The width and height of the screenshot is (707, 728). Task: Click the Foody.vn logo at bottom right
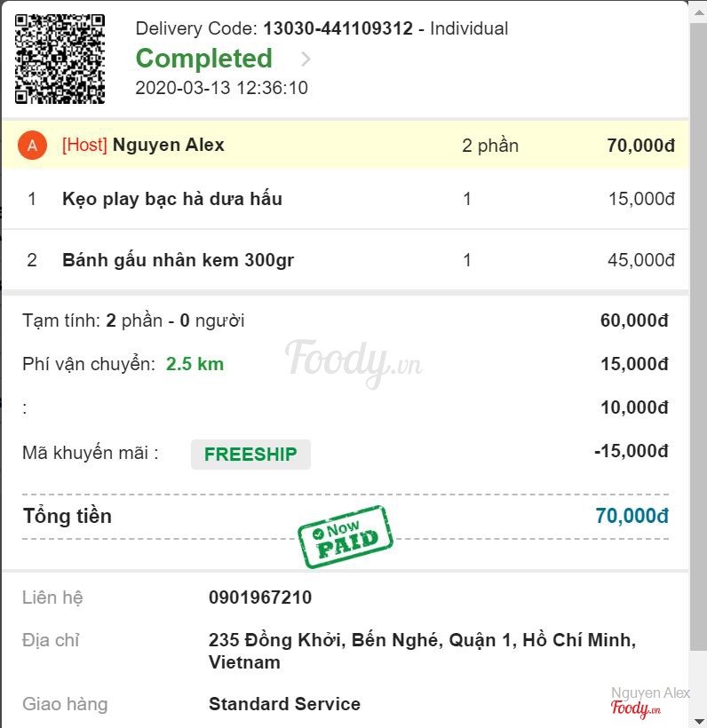635,708
